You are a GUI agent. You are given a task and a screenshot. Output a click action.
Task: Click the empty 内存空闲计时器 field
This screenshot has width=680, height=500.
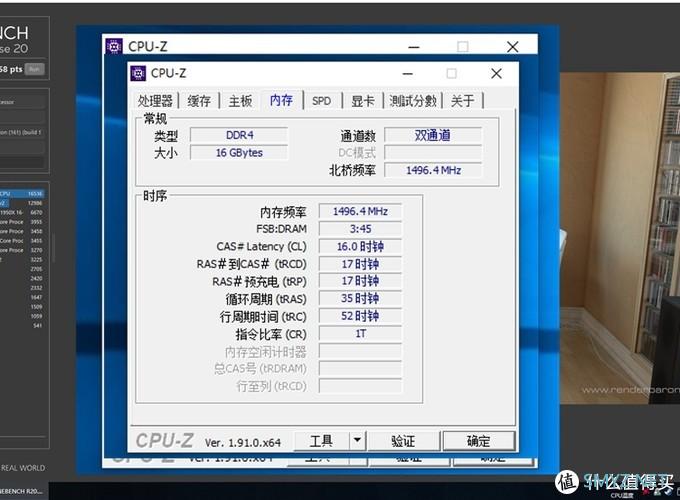click(x=360, y=351)
